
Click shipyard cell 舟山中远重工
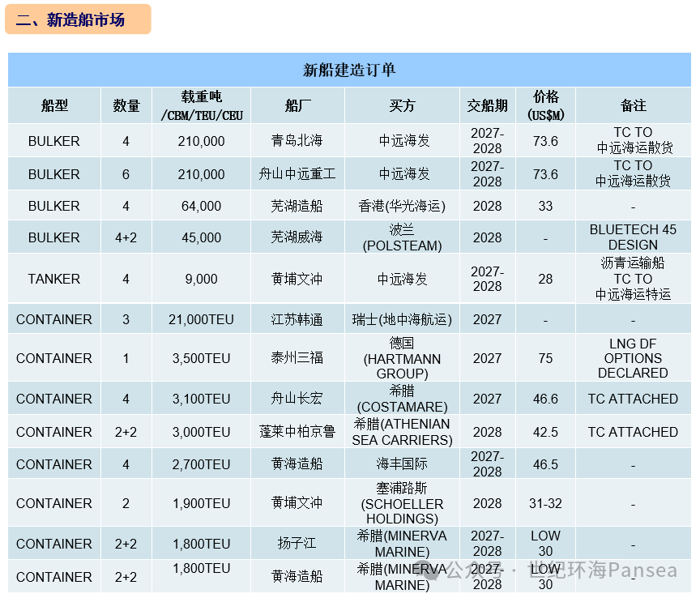click(297, 173)
